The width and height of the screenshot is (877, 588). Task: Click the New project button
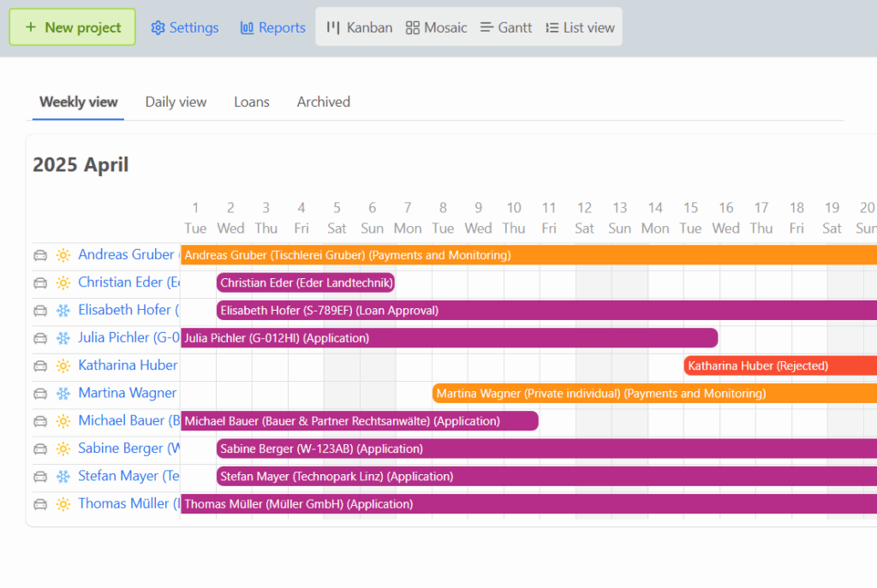pos(72,27)
